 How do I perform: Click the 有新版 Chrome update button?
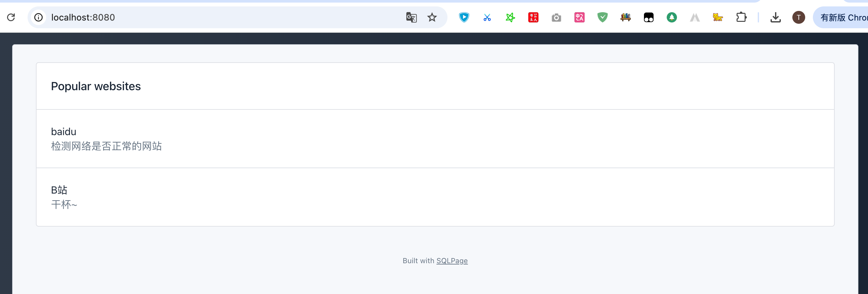pyautogui.click(x=841, y=17)
